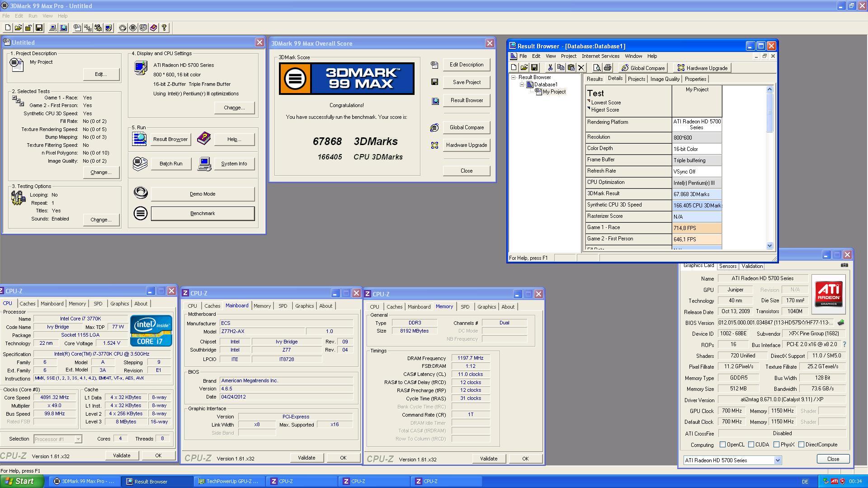The width and height of the screenshot is (868, 488).
Task: Toggle the PhysX checkbox in GPU-Z
Action: [776, 445]
